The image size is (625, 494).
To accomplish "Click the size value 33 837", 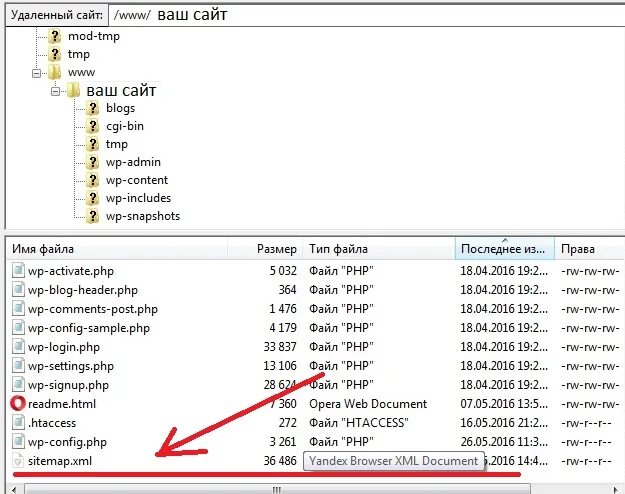I will 280,347.
